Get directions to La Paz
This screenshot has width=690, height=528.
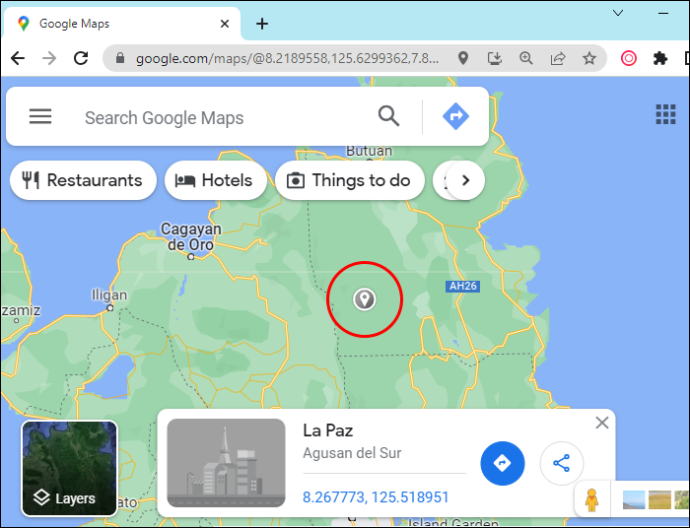pyautogui.click(x=502, y=463)
